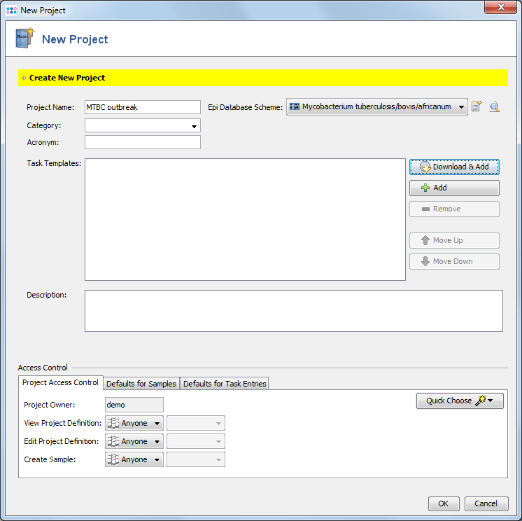Open secondary dropdown for View Project Definition
This screenshot has width=522, height=521.
tap(196, 423)
